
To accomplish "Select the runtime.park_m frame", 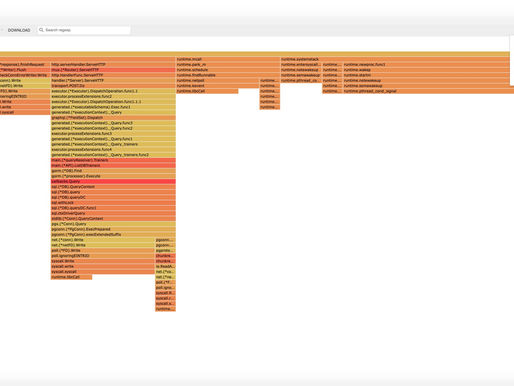I will [228, 64].
